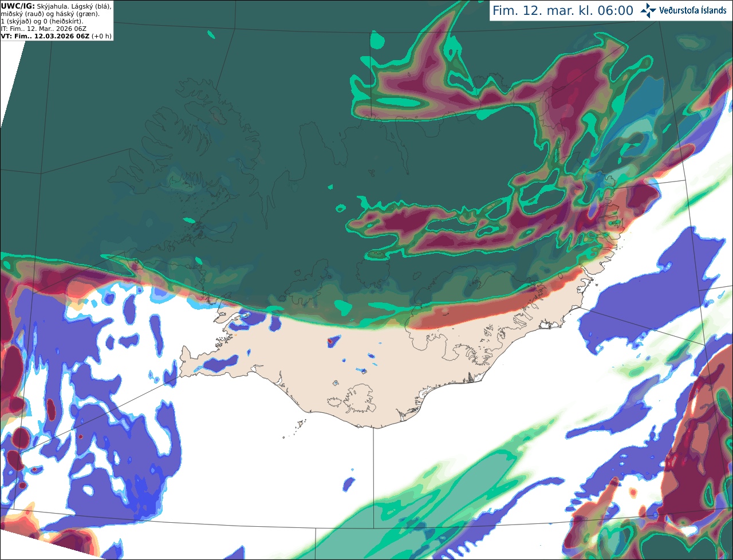Click the 'Veðurstofa Íslands' name text
This screenshot has height=560, width=733.
coord(693,10)
